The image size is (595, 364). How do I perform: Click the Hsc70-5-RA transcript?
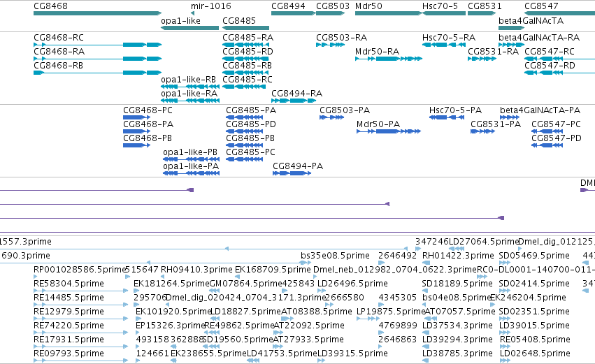tap(444, 45)
